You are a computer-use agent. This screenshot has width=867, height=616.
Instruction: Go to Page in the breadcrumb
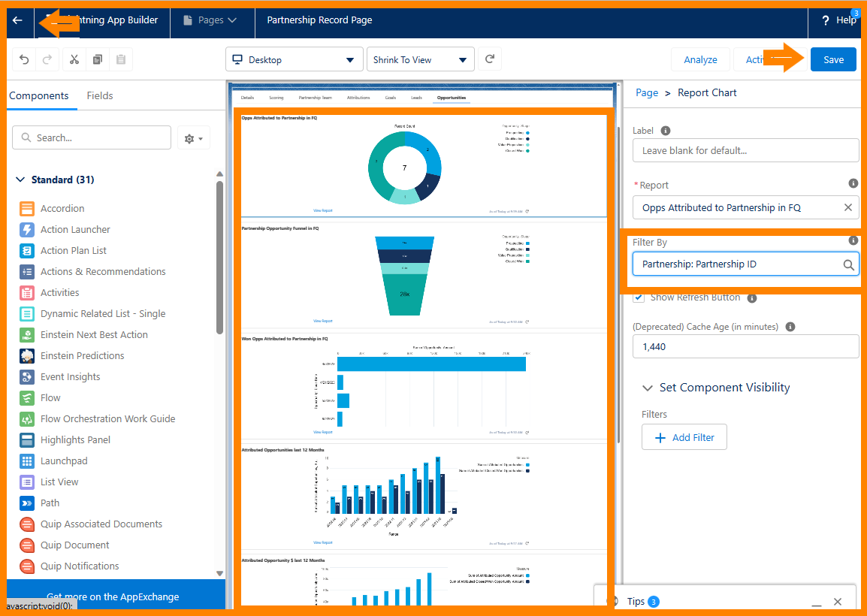(646, 93)
